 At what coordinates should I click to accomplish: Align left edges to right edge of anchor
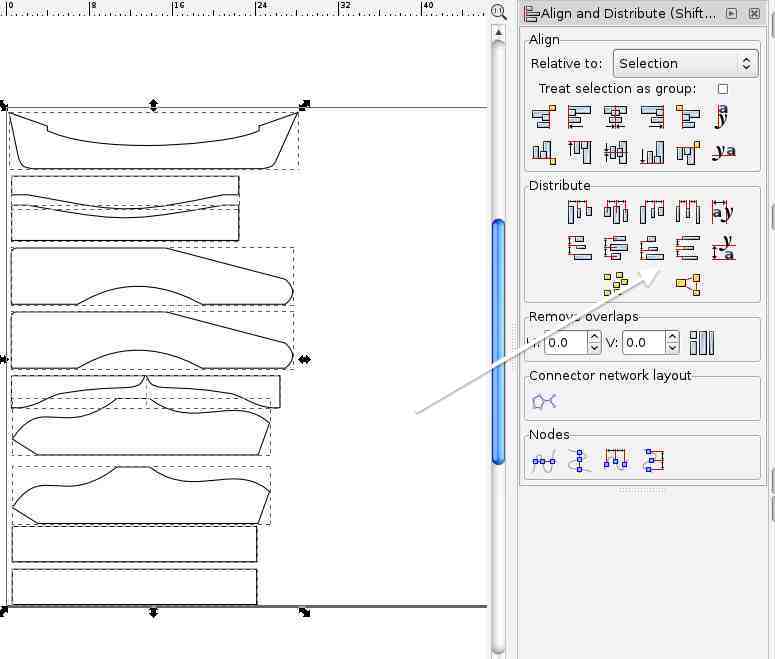688,117
